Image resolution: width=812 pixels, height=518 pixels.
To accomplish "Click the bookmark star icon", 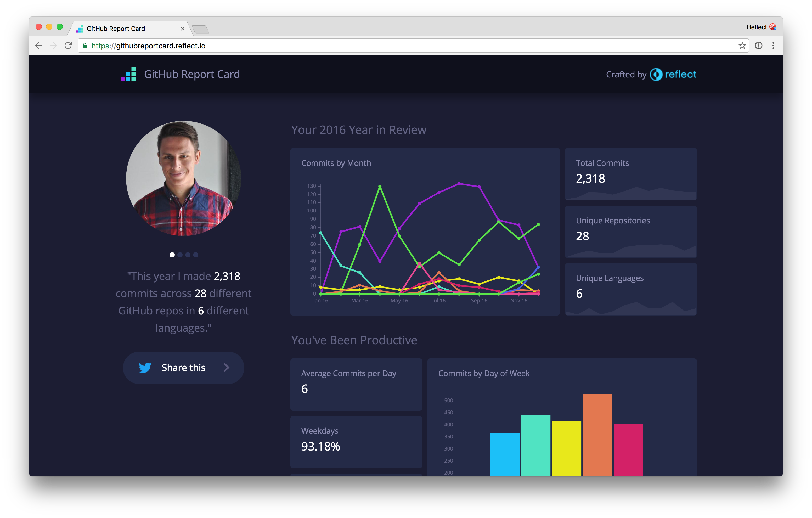I will 742,46.
